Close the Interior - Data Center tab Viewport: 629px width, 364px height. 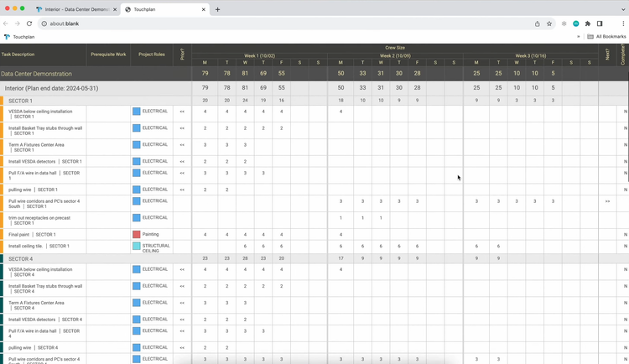pos(115,9)
